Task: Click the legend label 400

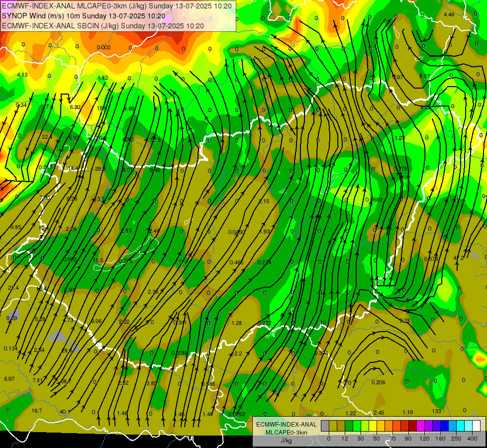Action: pyautogui.click(x=472, y=439)
